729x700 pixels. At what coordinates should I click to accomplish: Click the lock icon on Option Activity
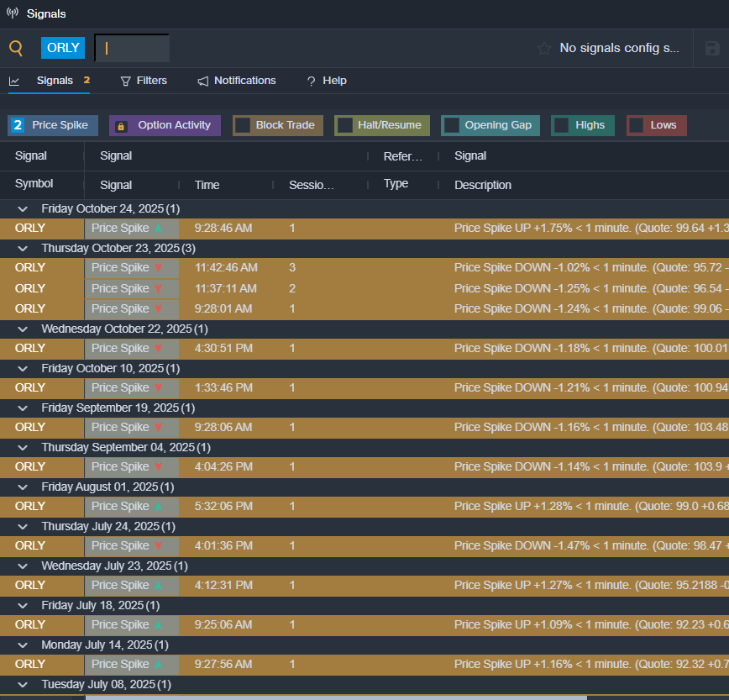[121, 126]
